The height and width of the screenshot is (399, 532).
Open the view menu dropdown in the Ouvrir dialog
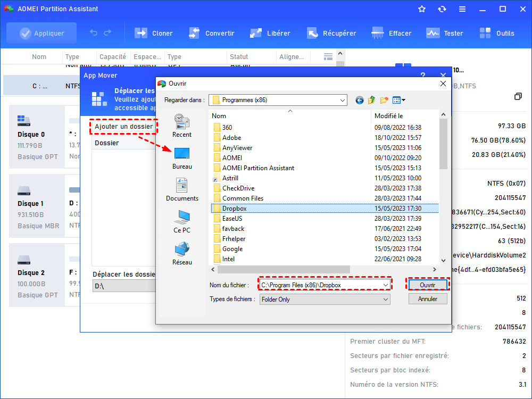click(x=398, y=100)
